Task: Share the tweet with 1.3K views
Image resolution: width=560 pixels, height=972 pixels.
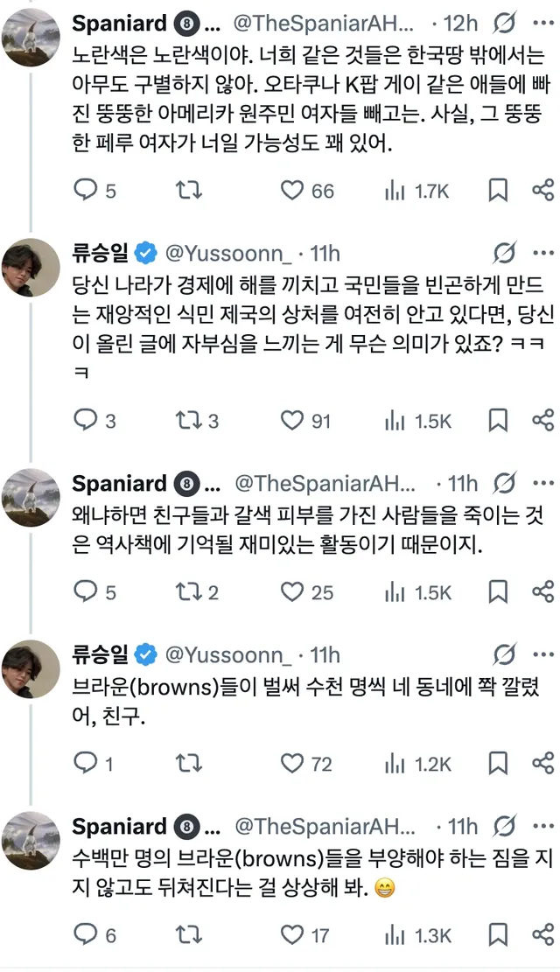Action: [542, 934]
